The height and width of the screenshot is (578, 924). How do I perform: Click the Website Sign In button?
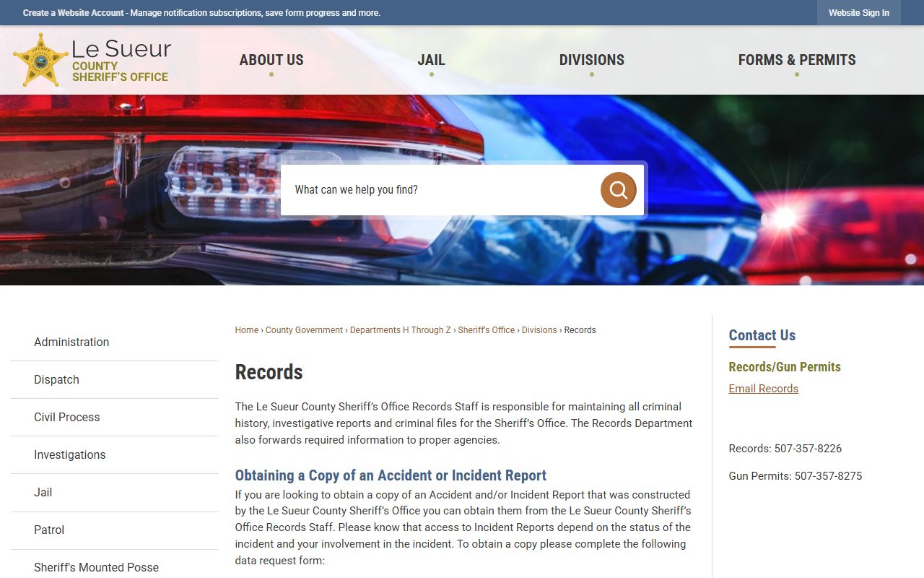pos(859,13)
